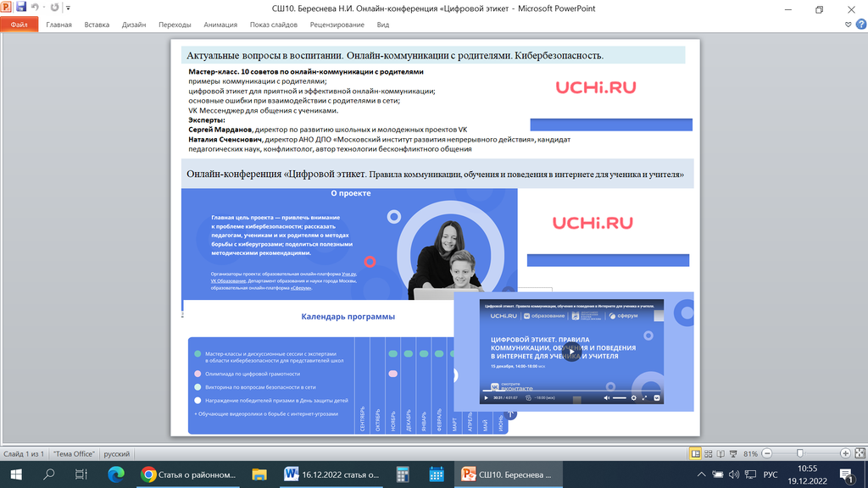The image size is (868, 488).
Task: Click the small play icon in video controls
Action: (487, 398)
